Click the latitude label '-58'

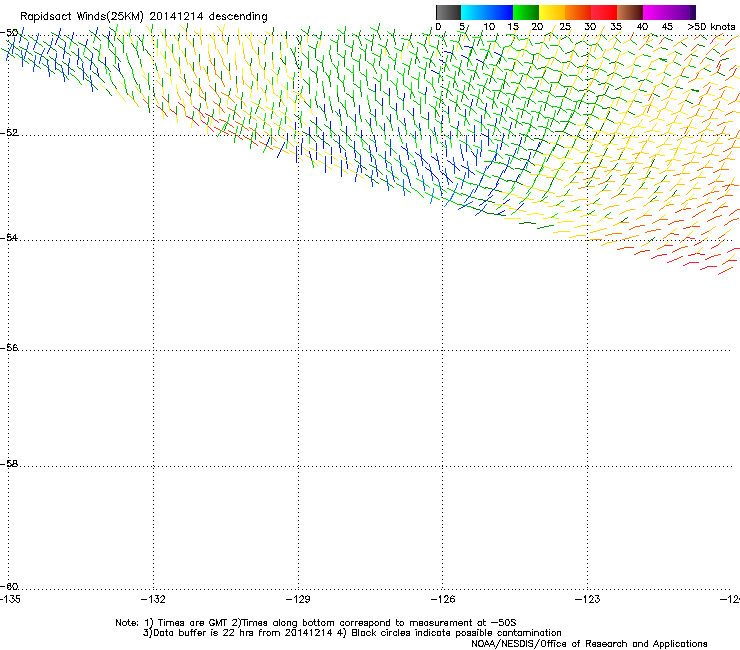(x=9, y=464)
